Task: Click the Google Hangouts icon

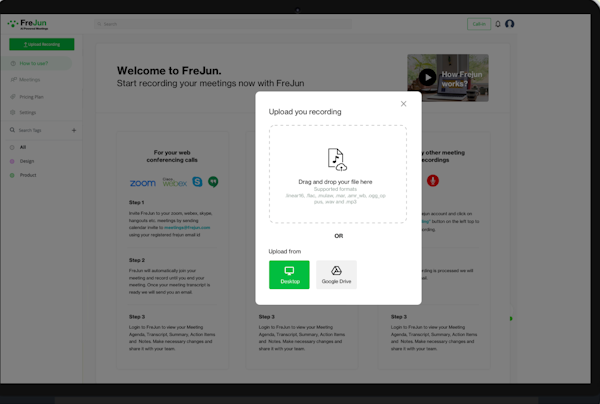Action: click(213, 182)
